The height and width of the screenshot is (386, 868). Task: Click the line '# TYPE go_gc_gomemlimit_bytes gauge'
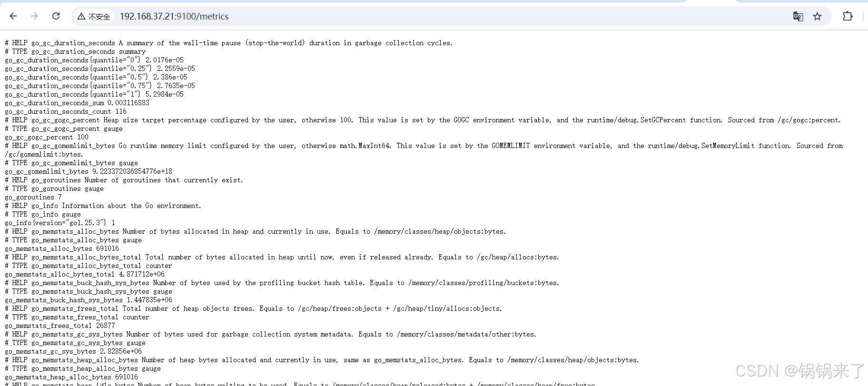(71, 163)
